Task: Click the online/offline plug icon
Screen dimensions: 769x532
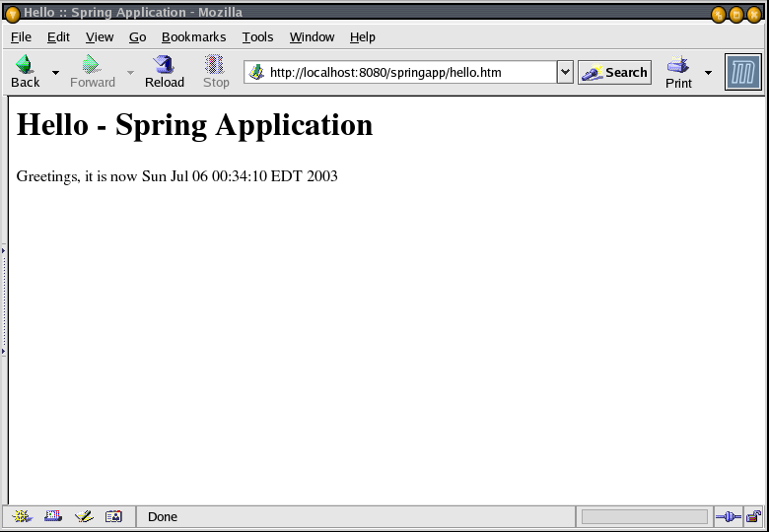Action: pyautogui.click(x=729, y=517)
